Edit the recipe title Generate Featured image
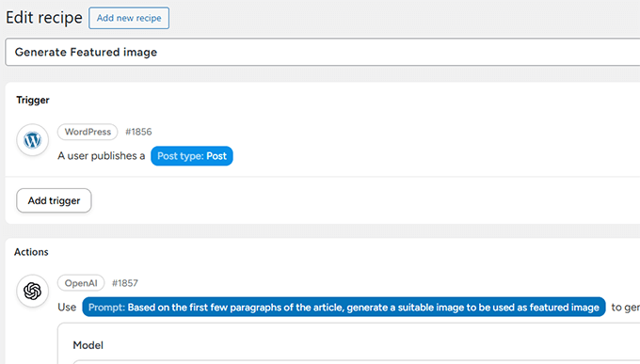This screenshot has height=364, width=640. coord(323,53)
